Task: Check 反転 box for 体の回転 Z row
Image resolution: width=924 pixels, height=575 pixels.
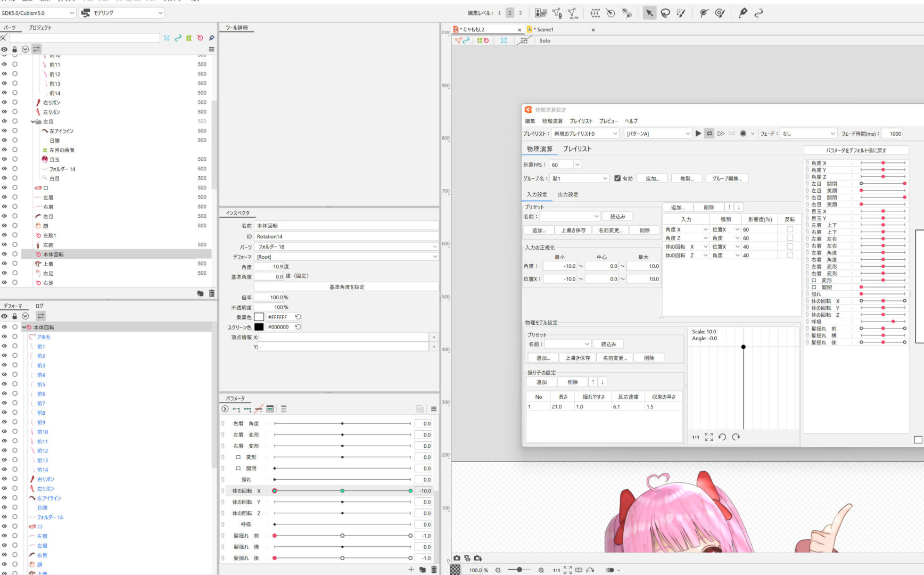Action: click(790, 255)
